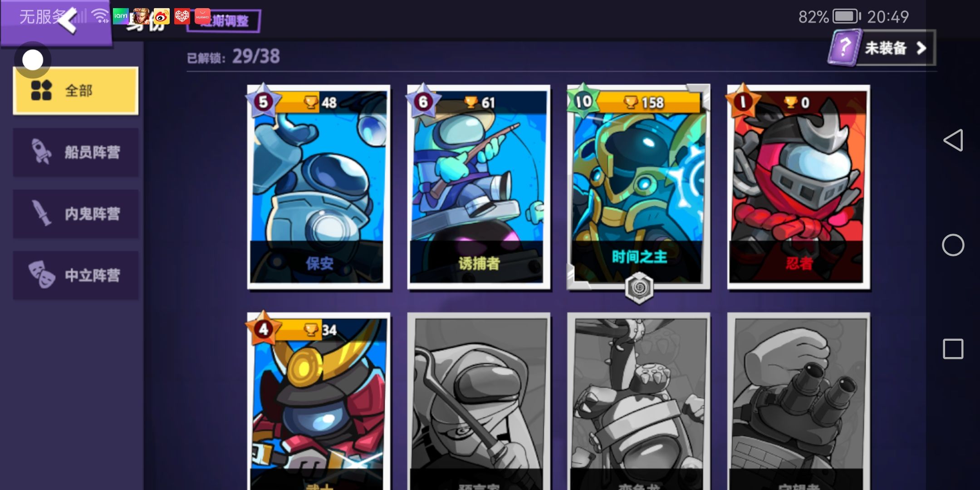
Task: Tap the Android back triangle button
Action: click(953, 140)
